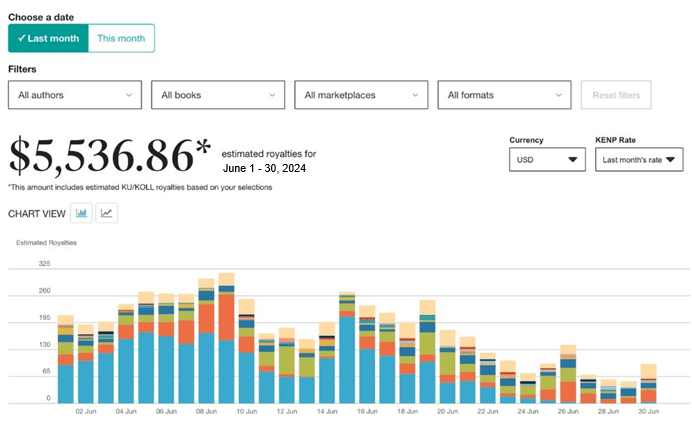Click the orange segment of 08 Jun bar
The image size is (692, 427).
pos(207,318)
